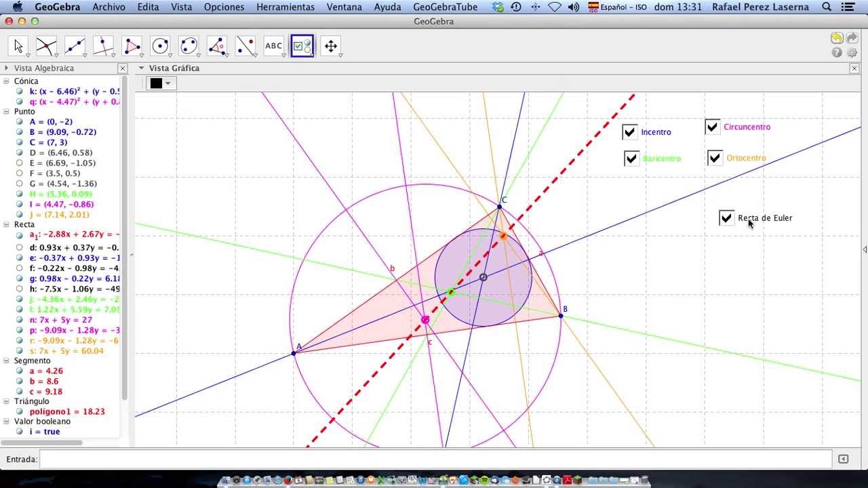Select the Check box tool

(x=302, y=46)
